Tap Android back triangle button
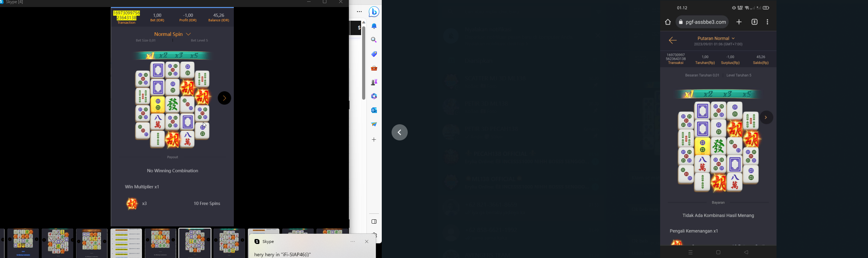Screen dimensions: 868x258 coord(746,252)
